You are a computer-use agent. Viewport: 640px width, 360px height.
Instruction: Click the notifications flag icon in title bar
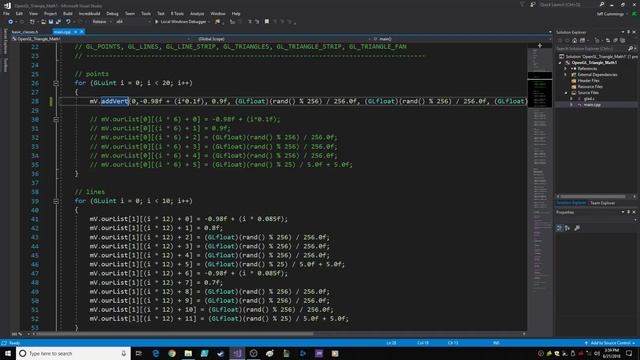tap(522, 4)
